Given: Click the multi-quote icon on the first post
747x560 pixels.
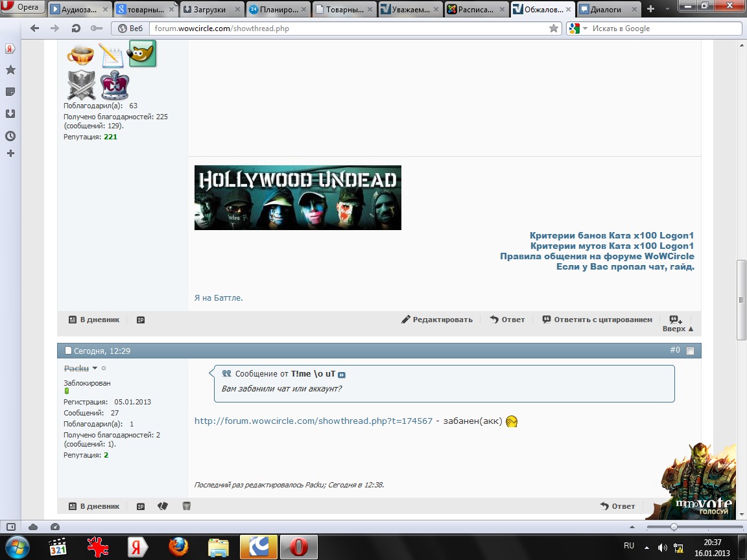Looking at the screenshot, I should 676,320.
